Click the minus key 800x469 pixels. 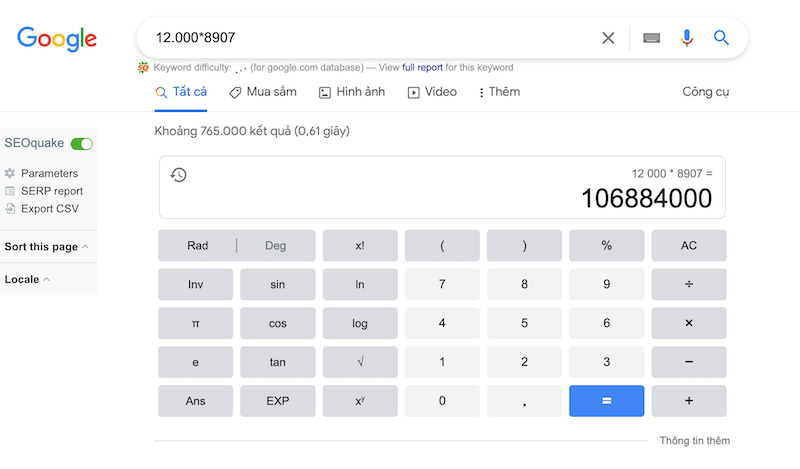coord(689,362)
